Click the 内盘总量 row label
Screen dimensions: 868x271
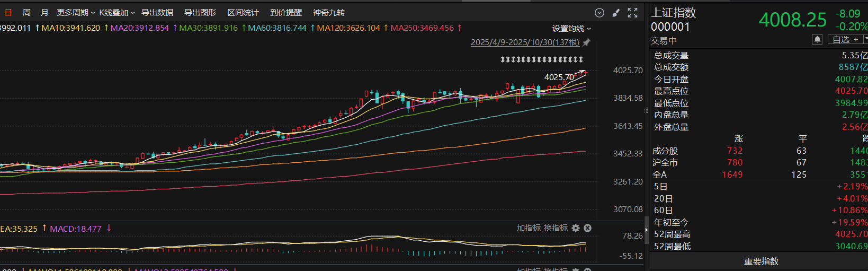coord(671,115)
